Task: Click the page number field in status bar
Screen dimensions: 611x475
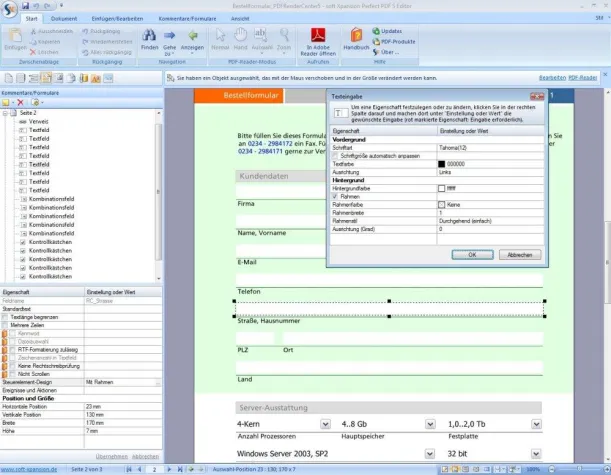Action: [x=154, y=470]
